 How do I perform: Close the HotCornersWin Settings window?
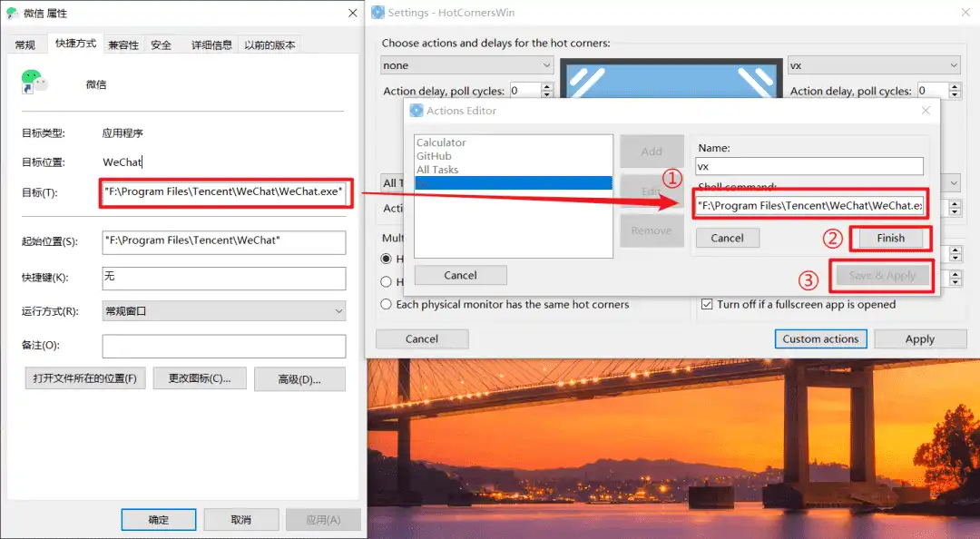965,13
